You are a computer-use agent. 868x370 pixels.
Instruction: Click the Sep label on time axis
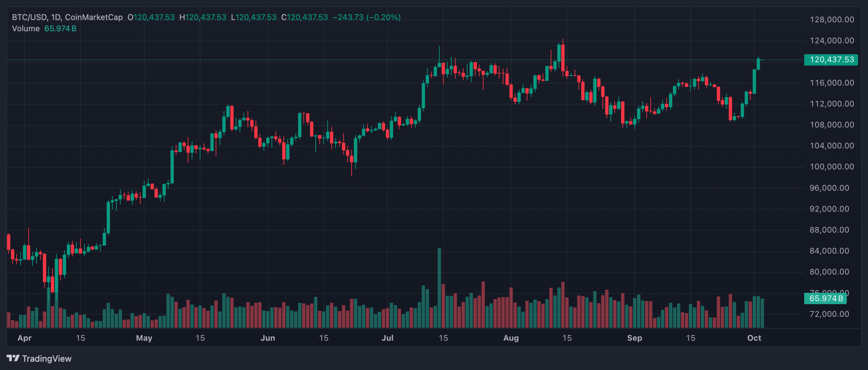[x=634, y=338]
